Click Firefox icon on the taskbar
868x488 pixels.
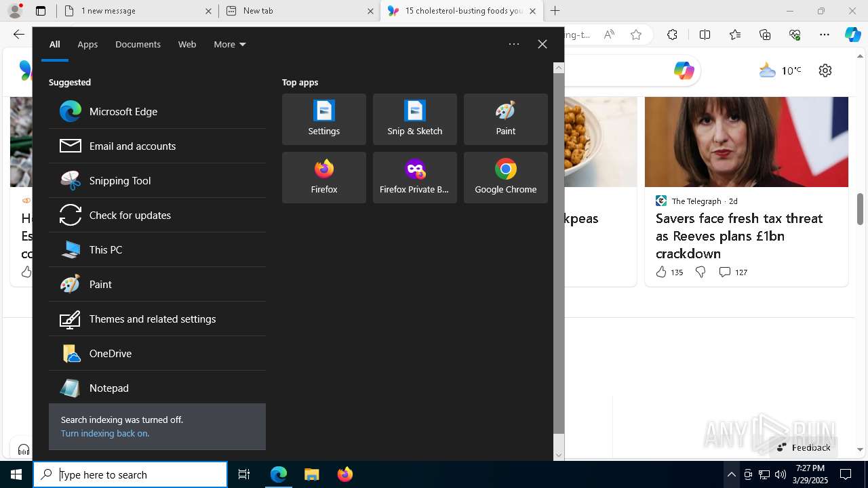click(345, 474)
